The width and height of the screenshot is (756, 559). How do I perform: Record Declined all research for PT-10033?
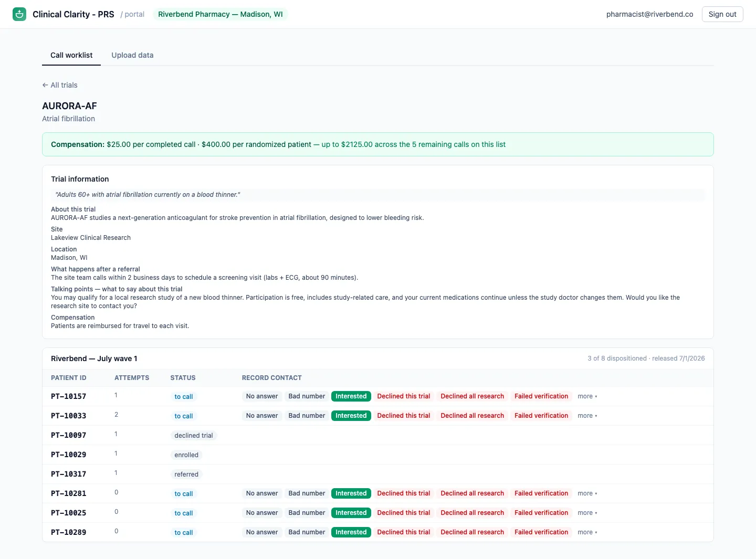[472, 416]
